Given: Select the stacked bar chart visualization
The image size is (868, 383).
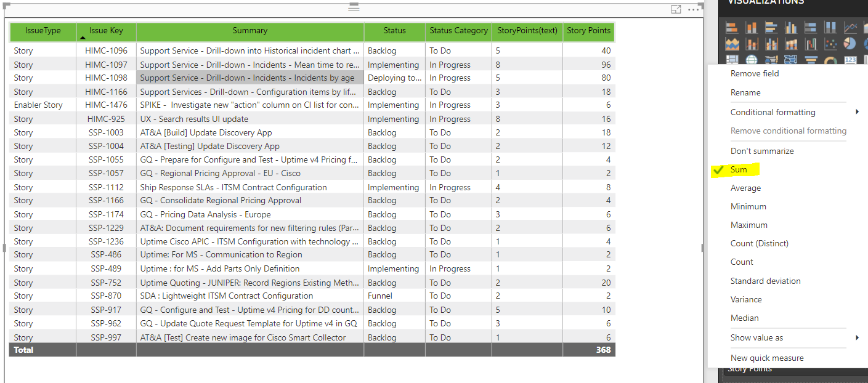Looking at the screenshot, I should coord(732,27).
